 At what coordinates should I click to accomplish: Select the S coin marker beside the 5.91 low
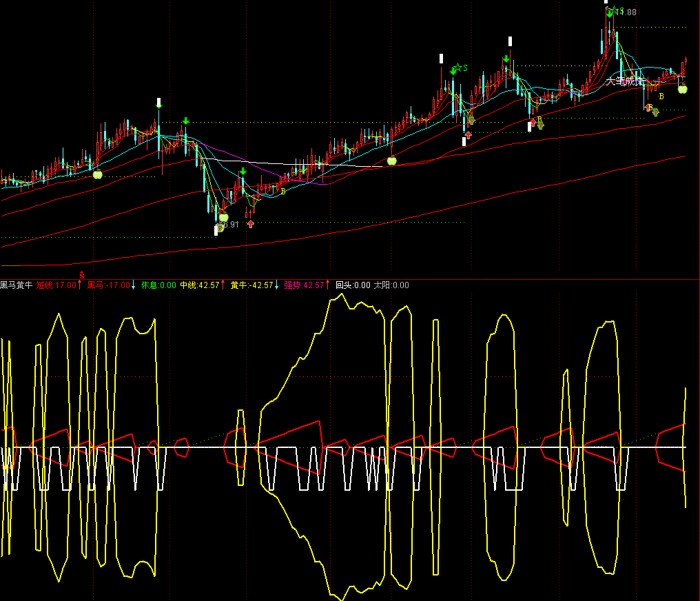click(220, 227)
